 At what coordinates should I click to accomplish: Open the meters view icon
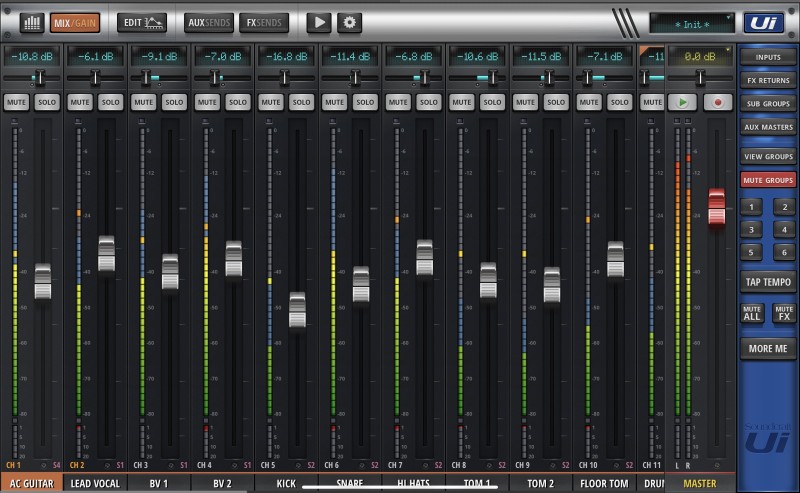click(x=30, y=22)
